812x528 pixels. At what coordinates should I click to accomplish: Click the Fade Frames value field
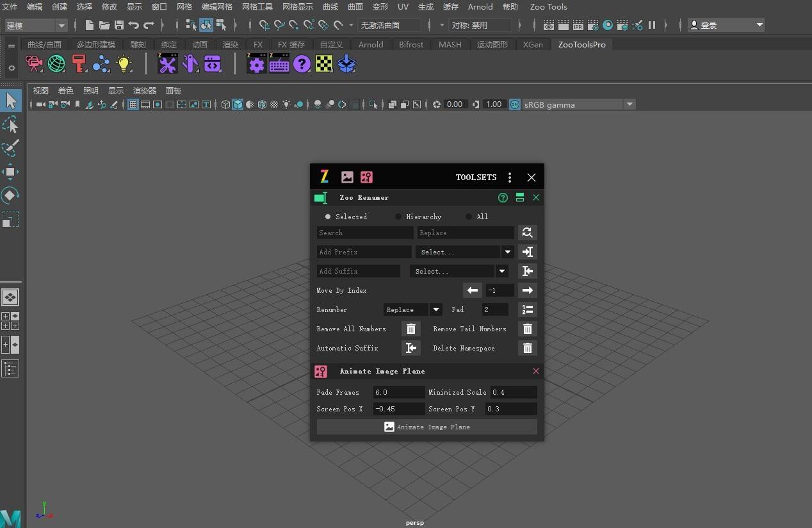pyautogui.click(x=398, y=392)
